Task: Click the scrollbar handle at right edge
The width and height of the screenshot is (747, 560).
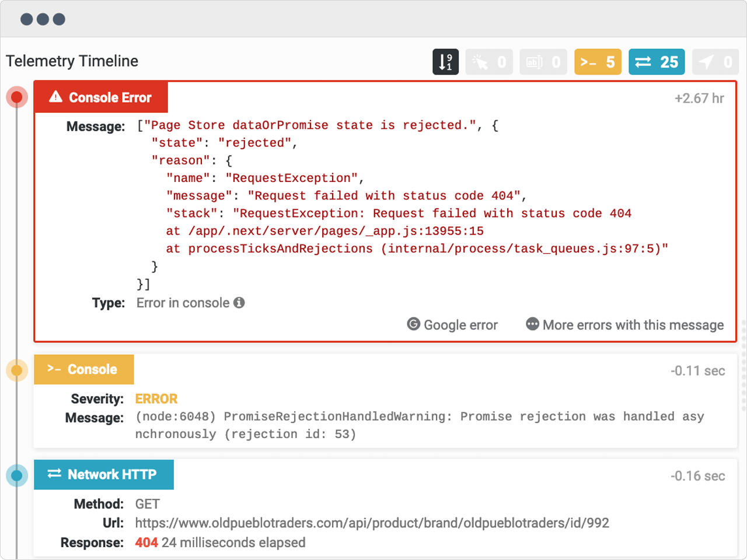Action: (744, 366)
